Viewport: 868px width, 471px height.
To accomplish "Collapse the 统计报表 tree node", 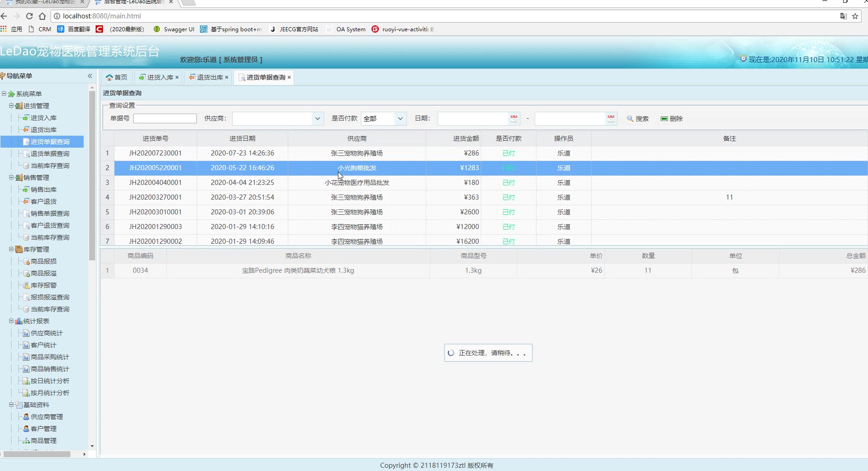I will tap(11, 321).
